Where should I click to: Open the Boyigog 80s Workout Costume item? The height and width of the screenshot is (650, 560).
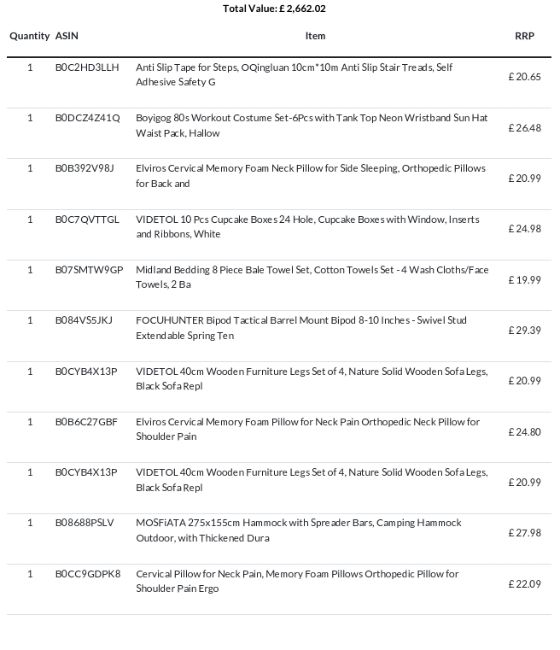311,125
